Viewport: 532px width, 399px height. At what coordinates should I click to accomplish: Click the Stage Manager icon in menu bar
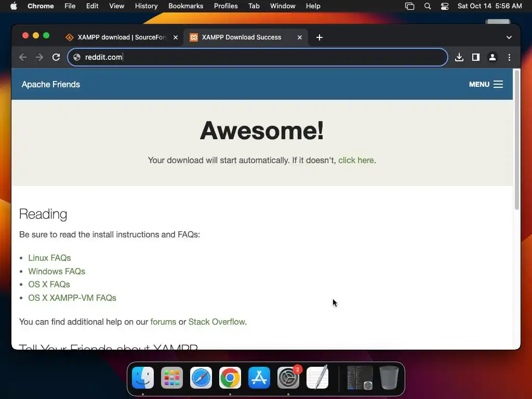pyautogui.click(x=409, y=6)
